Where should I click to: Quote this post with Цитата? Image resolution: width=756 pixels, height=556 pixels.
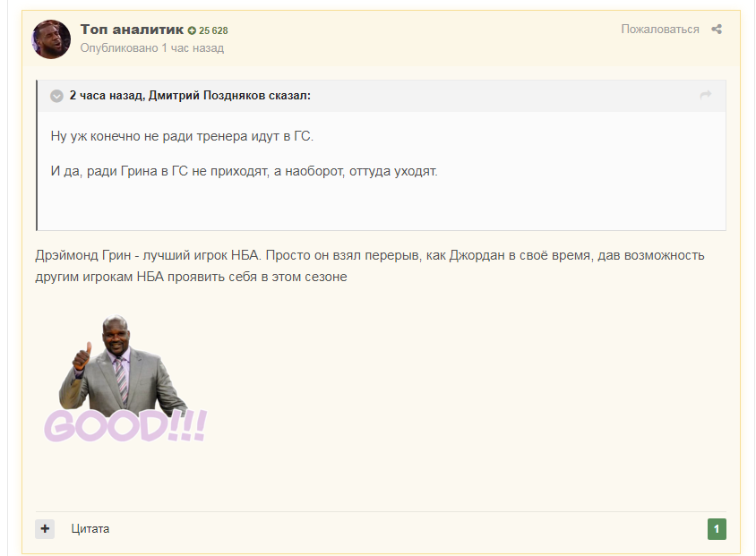(x=90, y=529)
